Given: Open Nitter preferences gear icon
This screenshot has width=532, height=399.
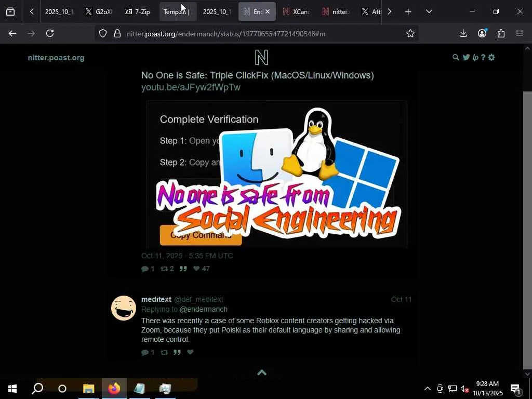Looking at the screenshot, I should coord(491,57).
